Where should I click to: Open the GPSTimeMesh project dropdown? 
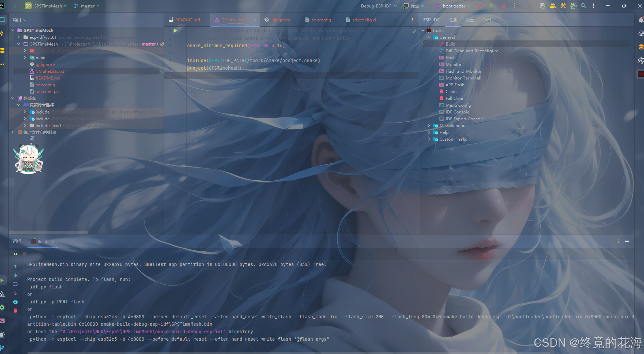click(46, 6)
